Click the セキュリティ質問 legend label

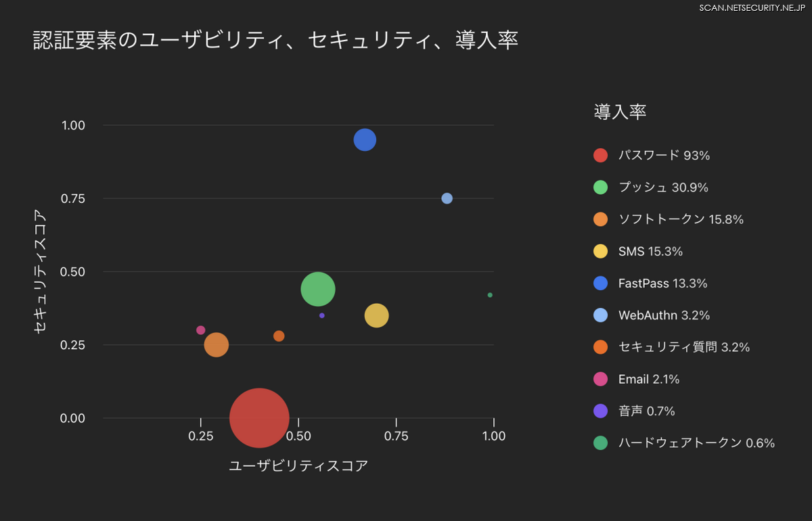point(683,347)
